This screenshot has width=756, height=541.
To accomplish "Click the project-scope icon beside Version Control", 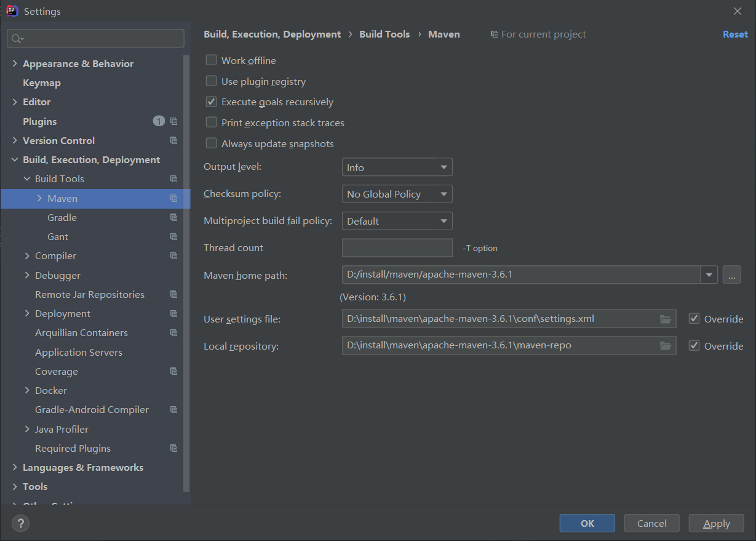I will pos(174,140).
